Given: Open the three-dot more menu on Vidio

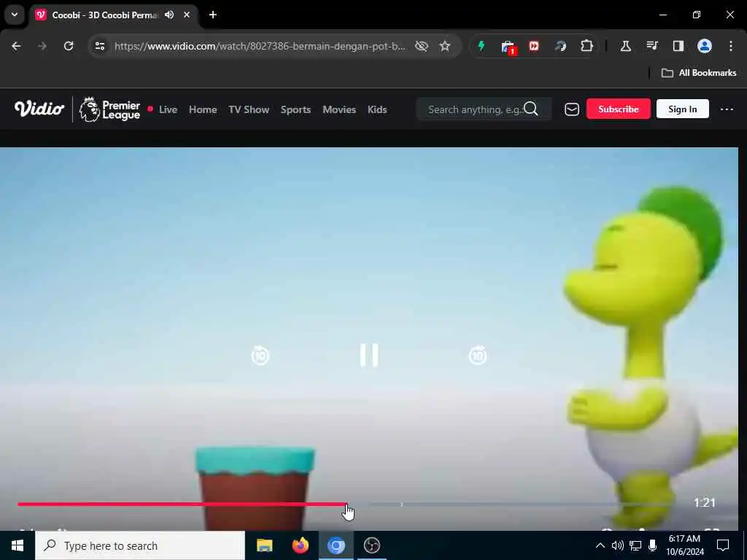Looking at the screenshot, I should [727, 109].
